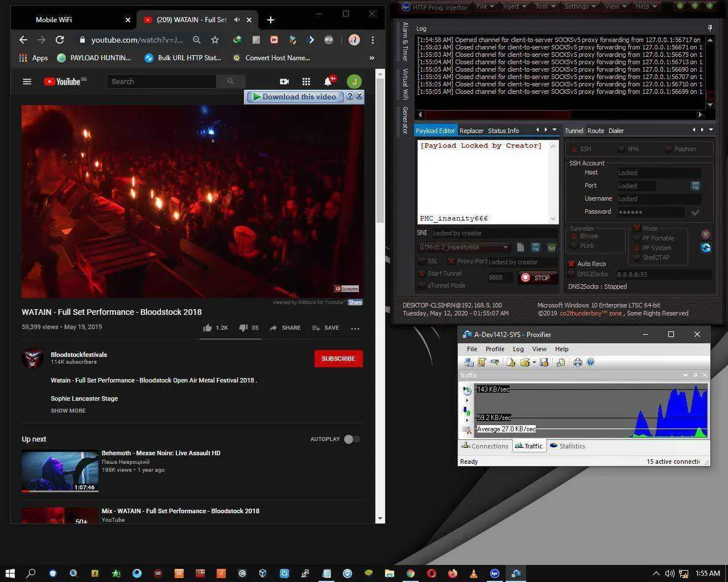The height and width of the screenshot is (582, 728).
Task: Open the Windows Start menu
Action: [10, 573]
